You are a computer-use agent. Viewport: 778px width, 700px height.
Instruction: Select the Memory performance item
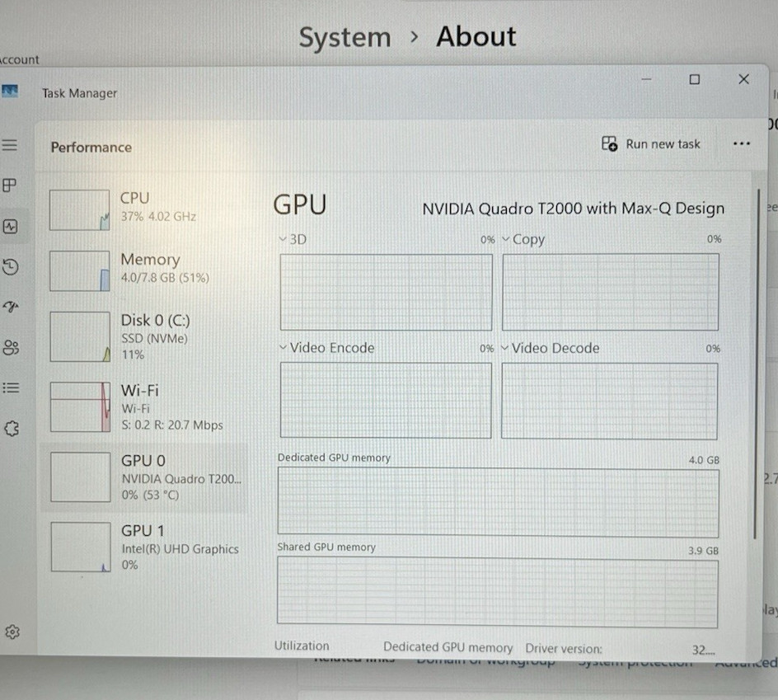point(144,270)
